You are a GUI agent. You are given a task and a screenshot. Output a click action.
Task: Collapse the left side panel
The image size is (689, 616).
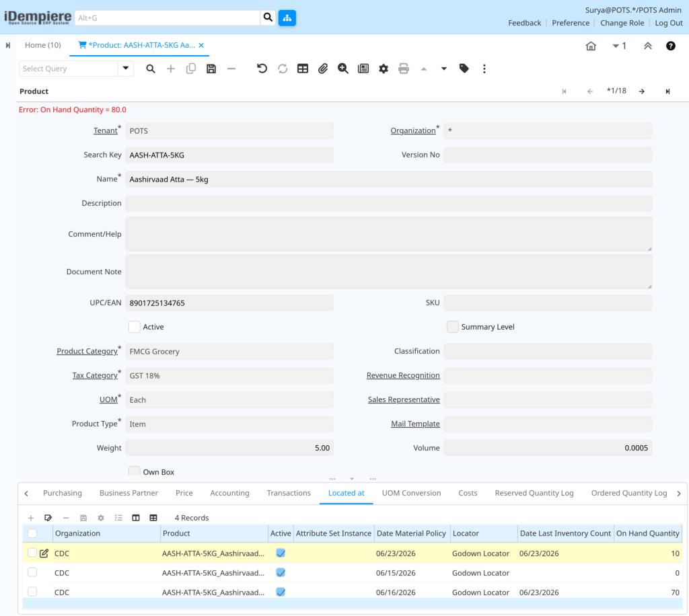8,45
